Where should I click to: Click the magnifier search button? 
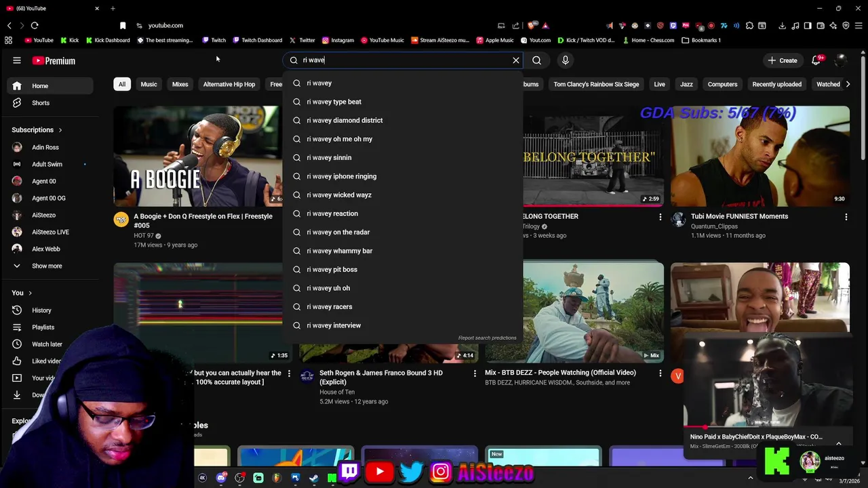coord(536,60)
